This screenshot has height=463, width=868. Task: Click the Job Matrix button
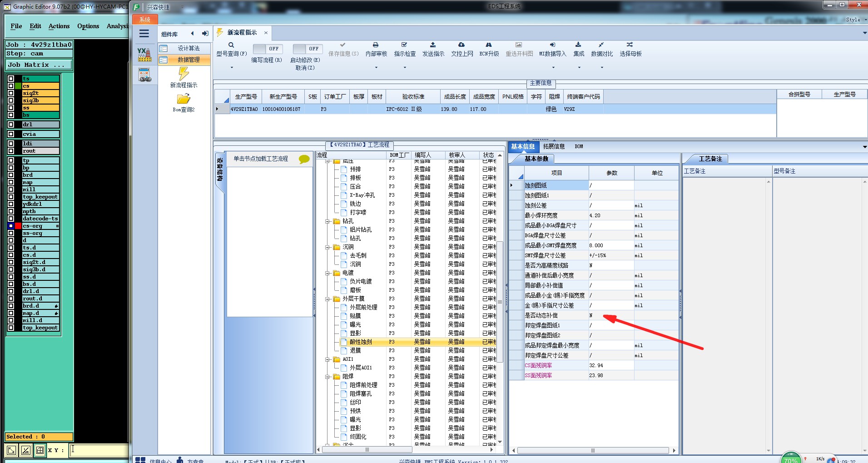[x=39, y=65]
